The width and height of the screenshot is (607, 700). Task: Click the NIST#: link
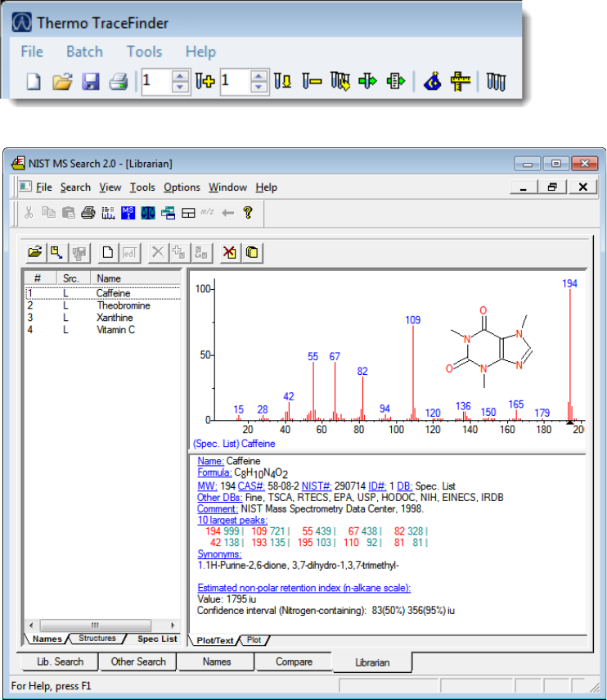(317, 485)
